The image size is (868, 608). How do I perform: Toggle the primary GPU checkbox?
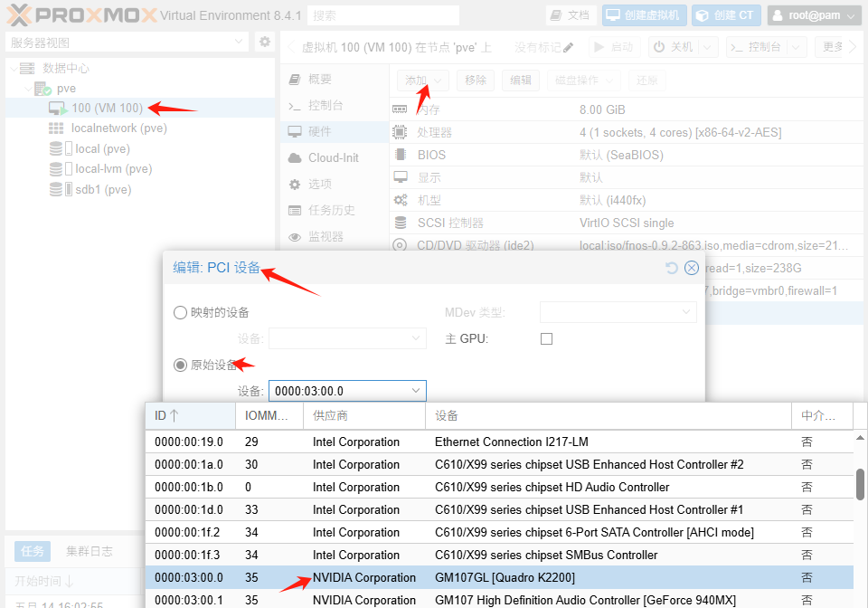pyautogui.click(x=546, y=339)
